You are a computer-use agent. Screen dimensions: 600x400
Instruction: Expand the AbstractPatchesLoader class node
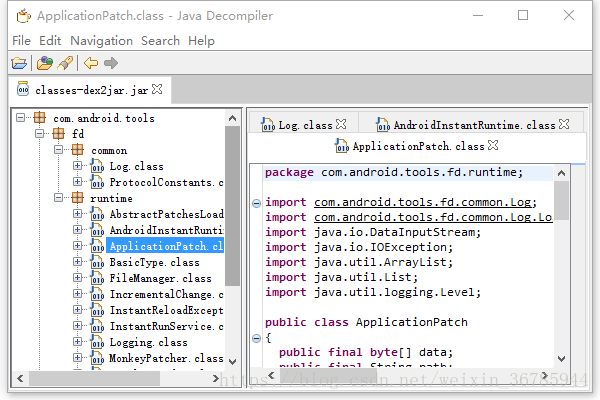(x=78, y=214)
